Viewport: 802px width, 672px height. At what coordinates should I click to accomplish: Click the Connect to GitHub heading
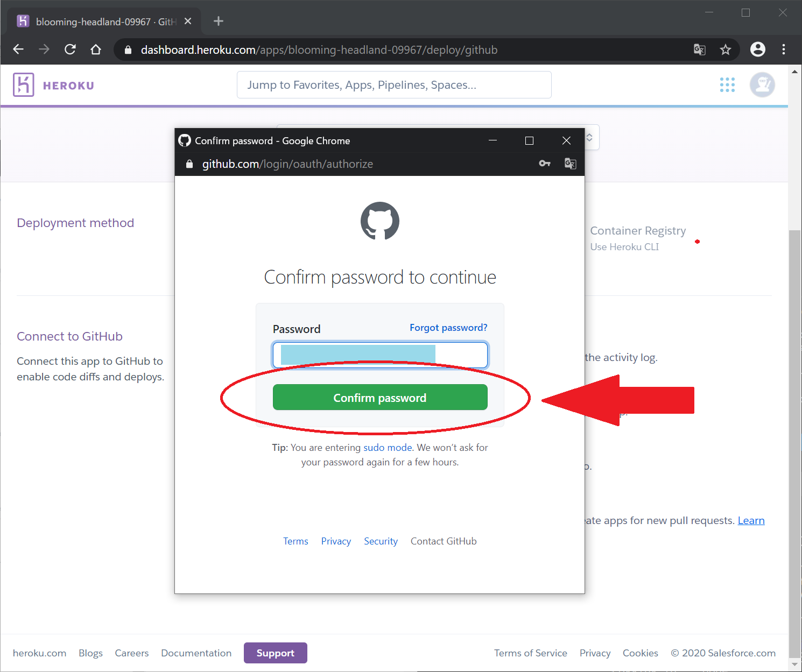(70, 336)
